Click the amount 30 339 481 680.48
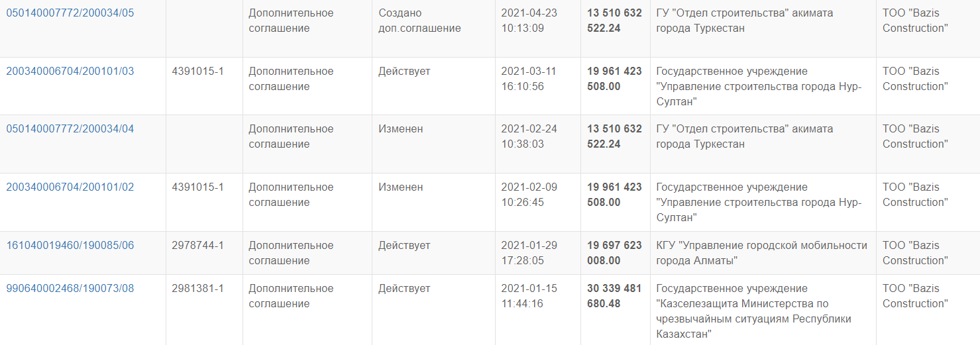This screenshot has height=345, width=980. coord(614,296)
